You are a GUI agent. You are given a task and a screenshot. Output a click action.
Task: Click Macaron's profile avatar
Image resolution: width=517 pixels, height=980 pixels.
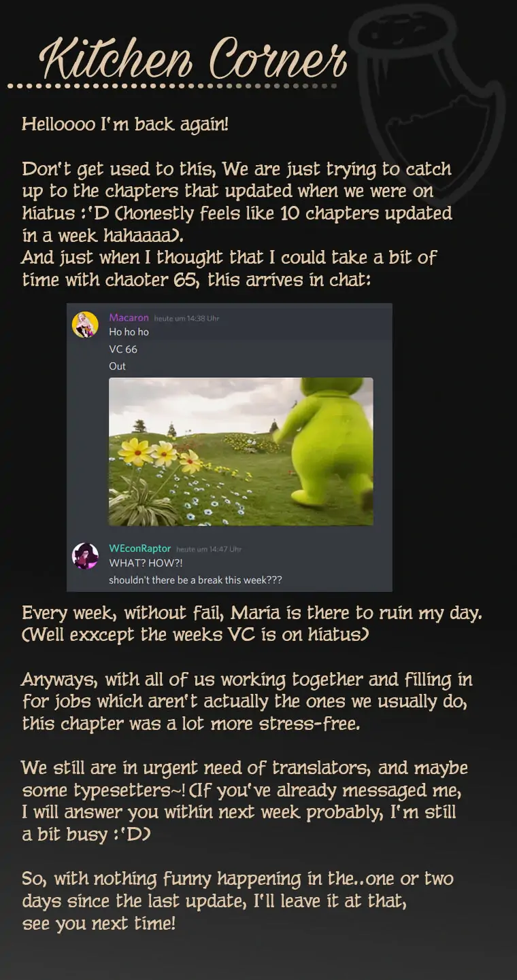tap(85, 325)
